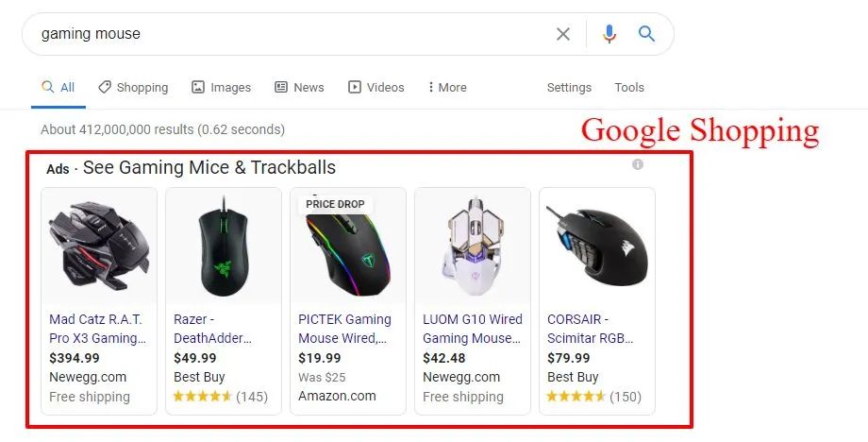Image resolution: width=868 pixels, height=442 pixels.
Task: Click the ad info icon
Action: coord(638,164)
